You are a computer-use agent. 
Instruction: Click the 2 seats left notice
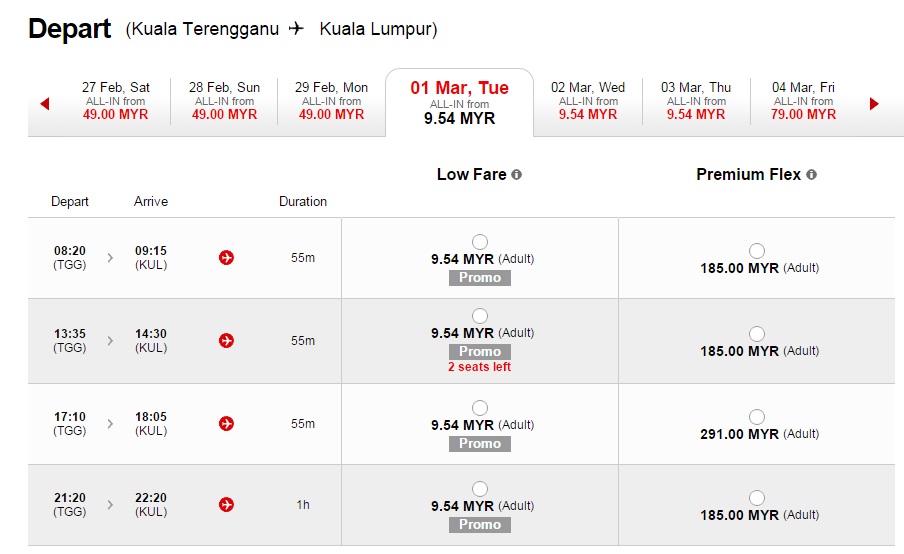(480, 367)
